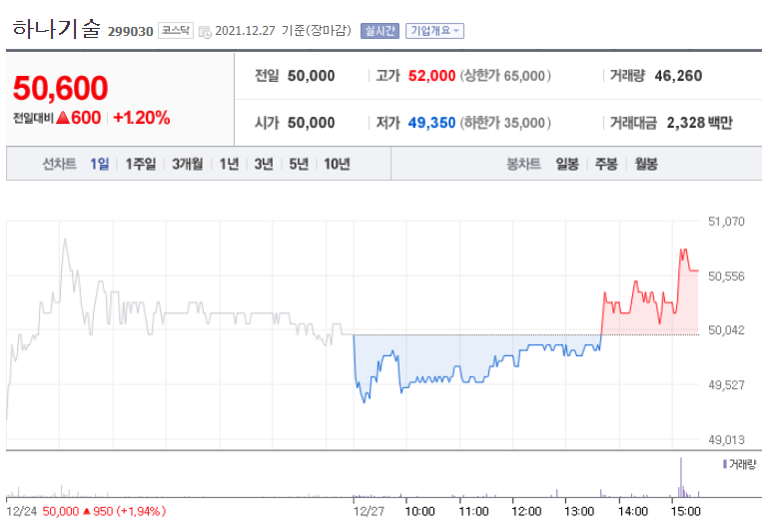Click the 12/24 closing price 50,000

tap(61, 511)
